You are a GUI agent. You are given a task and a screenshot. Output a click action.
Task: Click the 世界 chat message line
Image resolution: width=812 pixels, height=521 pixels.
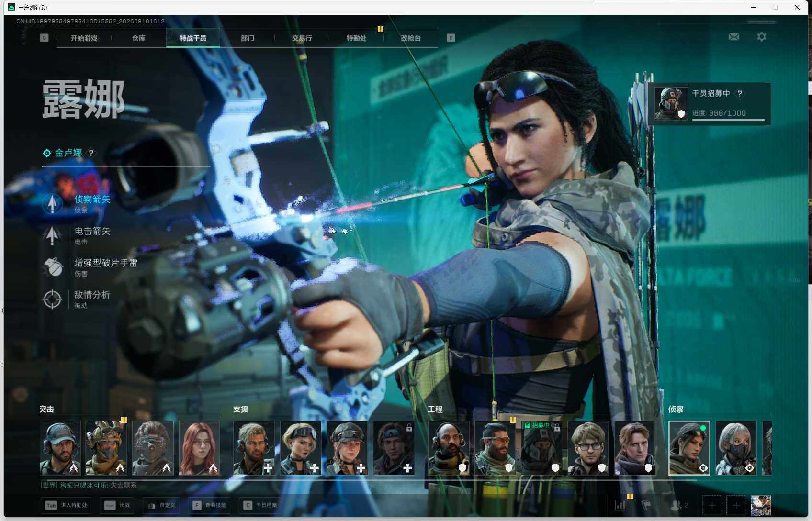89,485
